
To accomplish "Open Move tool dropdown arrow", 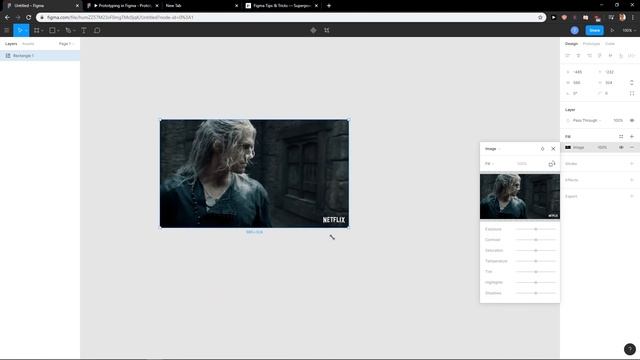I will [26, 31].
